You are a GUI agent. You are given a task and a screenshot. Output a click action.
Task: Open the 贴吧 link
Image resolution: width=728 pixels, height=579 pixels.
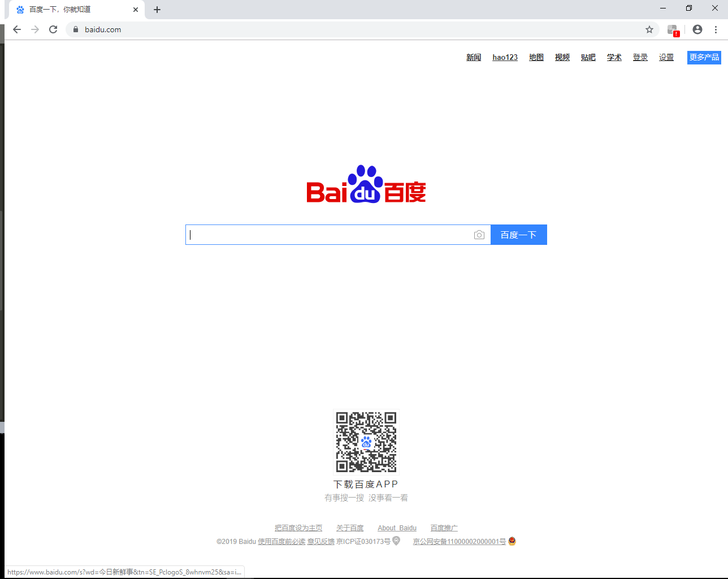tap(588, 58)
